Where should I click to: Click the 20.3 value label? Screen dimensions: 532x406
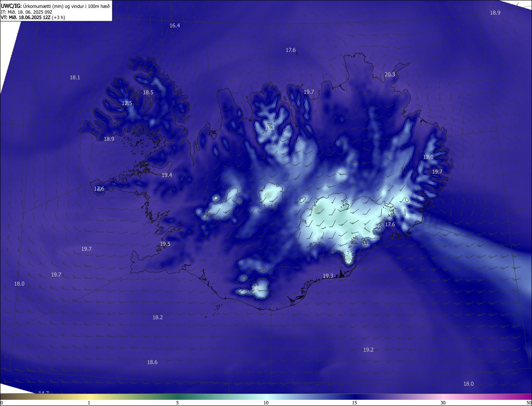point(390,75)
